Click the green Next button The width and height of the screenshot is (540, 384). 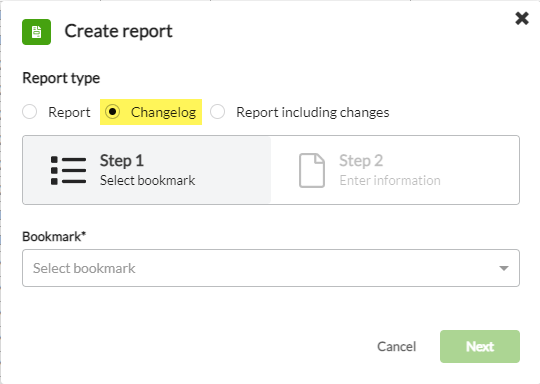tap(480, 346)
